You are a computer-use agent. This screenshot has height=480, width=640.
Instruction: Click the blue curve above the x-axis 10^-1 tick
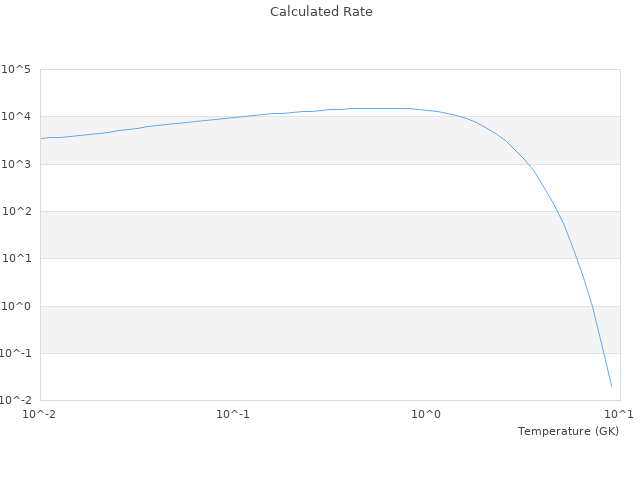pyautogui.click(x=233, y=117)
